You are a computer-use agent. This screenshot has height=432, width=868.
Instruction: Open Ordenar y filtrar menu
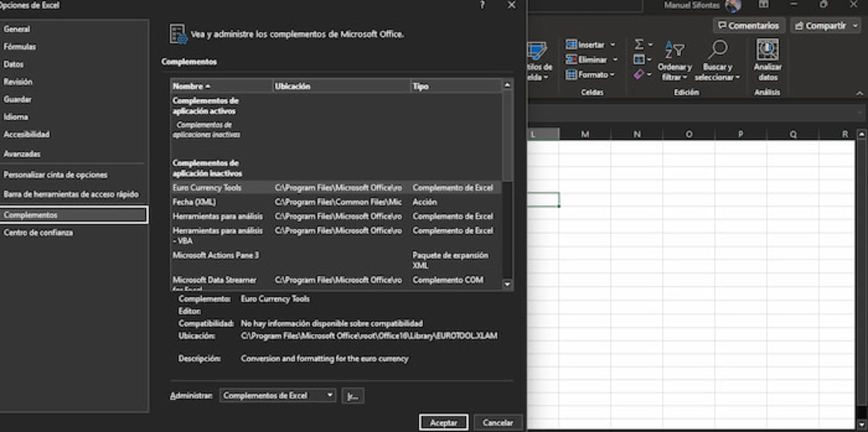(674, 61)
